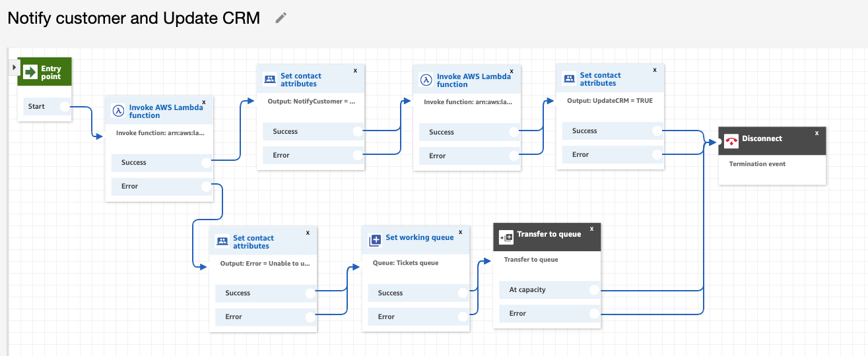Screen dimensions: 868x356
Task: Remove the Set working queue block
Action: pos(460,232)
